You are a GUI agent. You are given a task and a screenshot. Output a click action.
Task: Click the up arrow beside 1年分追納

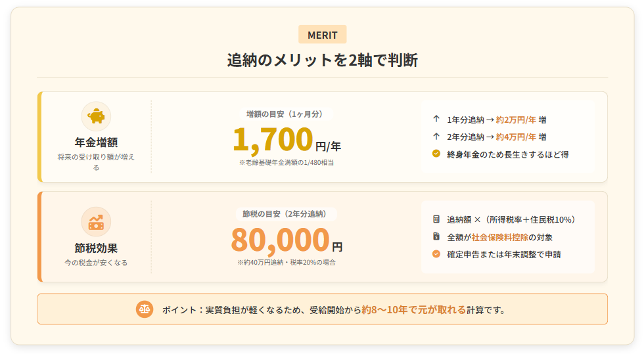[436, 120]
